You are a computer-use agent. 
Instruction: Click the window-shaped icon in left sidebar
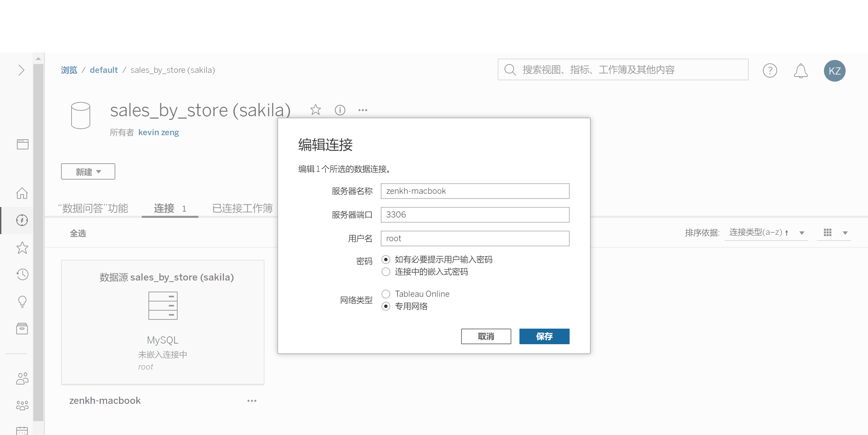(x=22, y=144)
